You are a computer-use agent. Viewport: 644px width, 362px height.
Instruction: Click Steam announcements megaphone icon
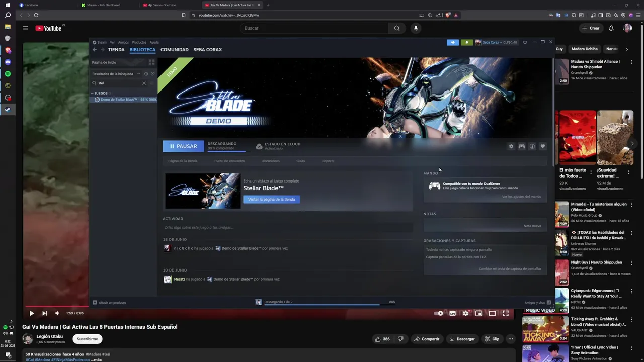(453, 42)
